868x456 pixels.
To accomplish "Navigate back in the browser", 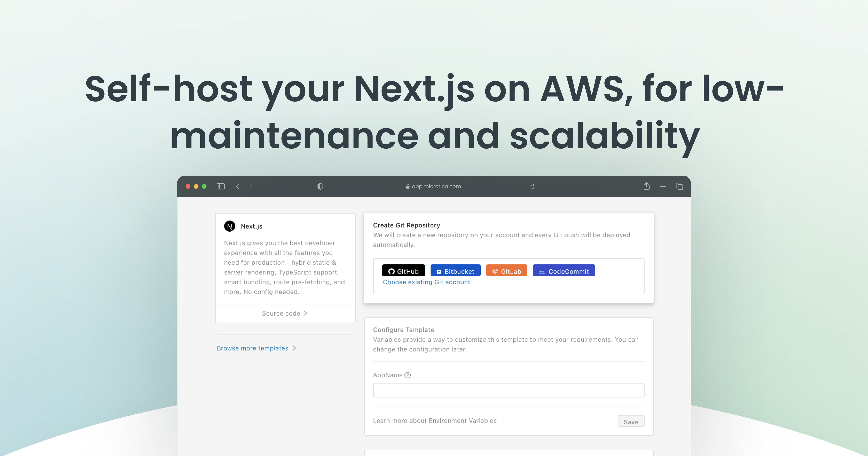I will click(238, 186).
